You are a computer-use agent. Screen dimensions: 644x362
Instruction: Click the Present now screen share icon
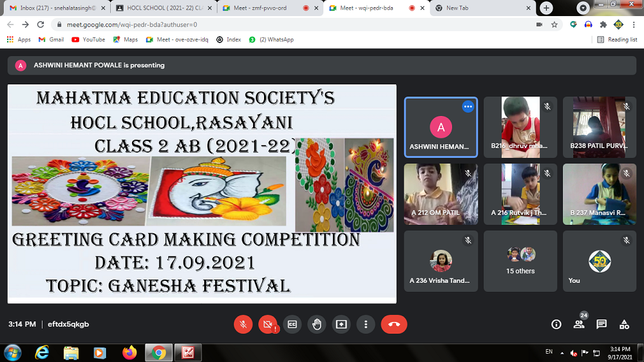341,325
